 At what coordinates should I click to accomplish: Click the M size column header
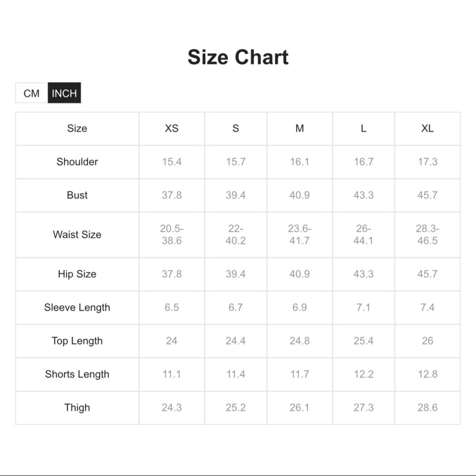coord(299,129)
